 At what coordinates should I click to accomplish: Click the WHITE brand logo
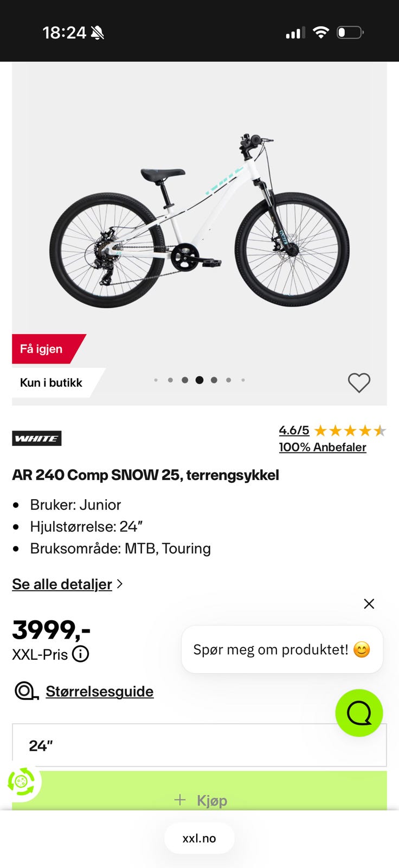tap(37, 438)
